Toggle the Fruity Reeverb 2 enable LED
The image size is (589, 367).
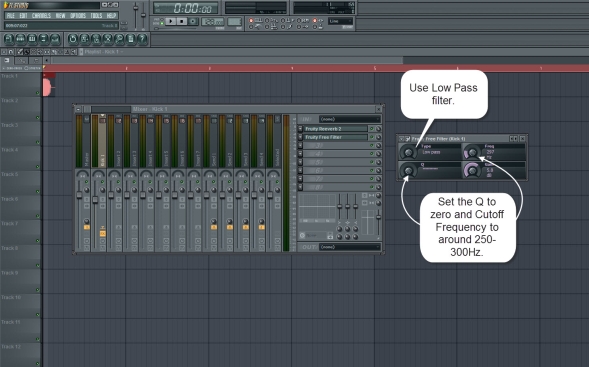click(x=372, y=128)
